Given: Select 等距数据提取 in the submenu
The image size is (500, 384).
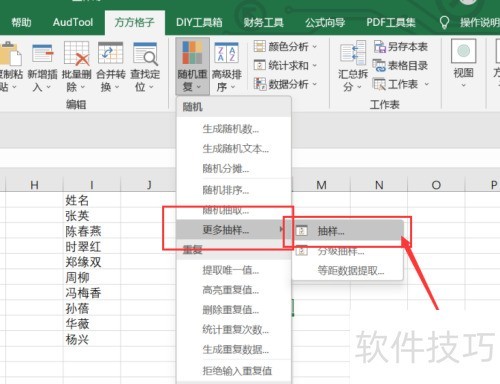Looking at the screenshot, I should [x=348, y=270].
